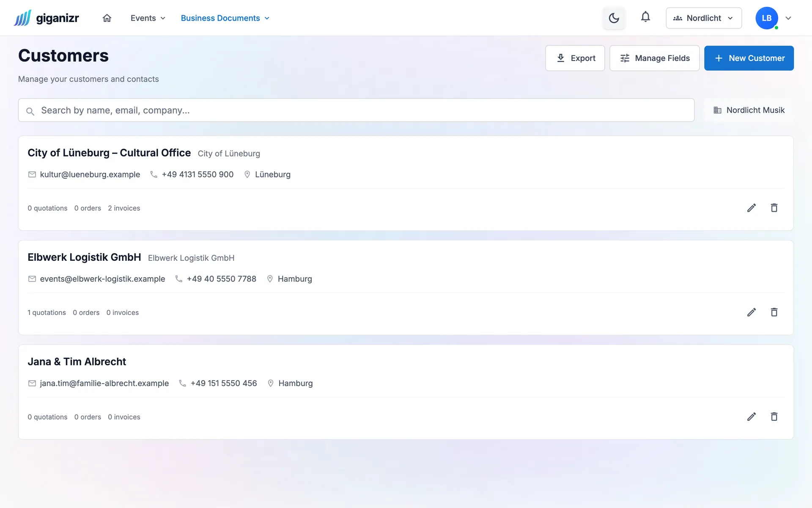Open Jana & Tim Albrecht title
This screenshot has width=812, height=508.
pos(77,362)
